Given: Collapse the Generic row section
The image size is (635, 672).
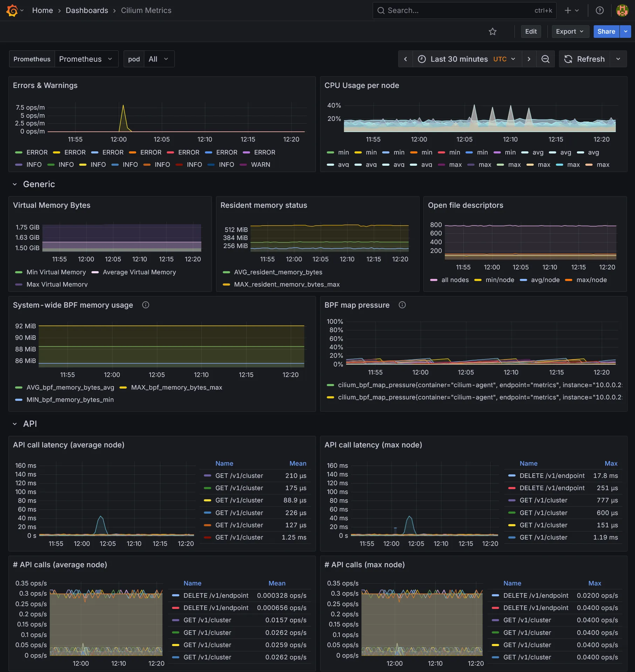Looking at the screenshot, I should 15,184.
